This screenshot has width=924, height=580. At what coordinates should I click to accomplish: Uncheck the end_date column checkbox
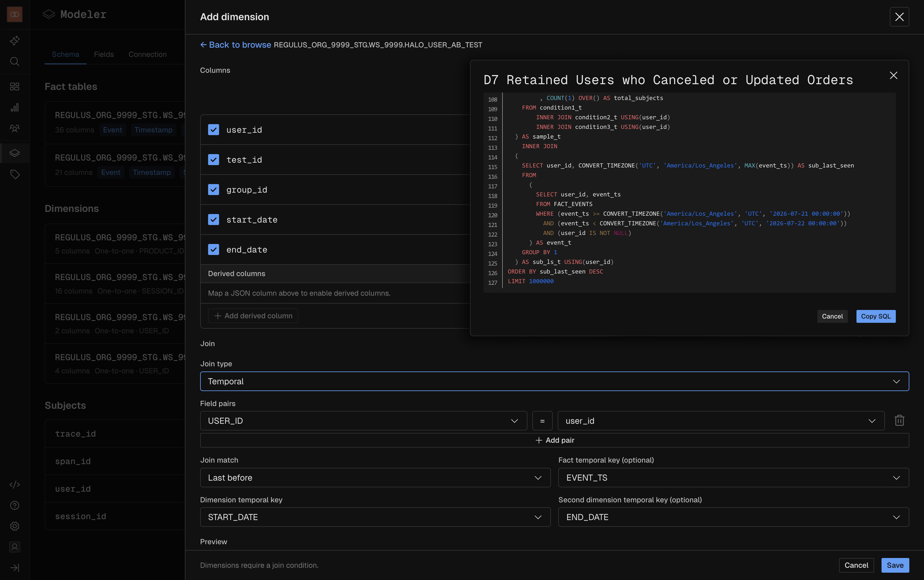214,249
